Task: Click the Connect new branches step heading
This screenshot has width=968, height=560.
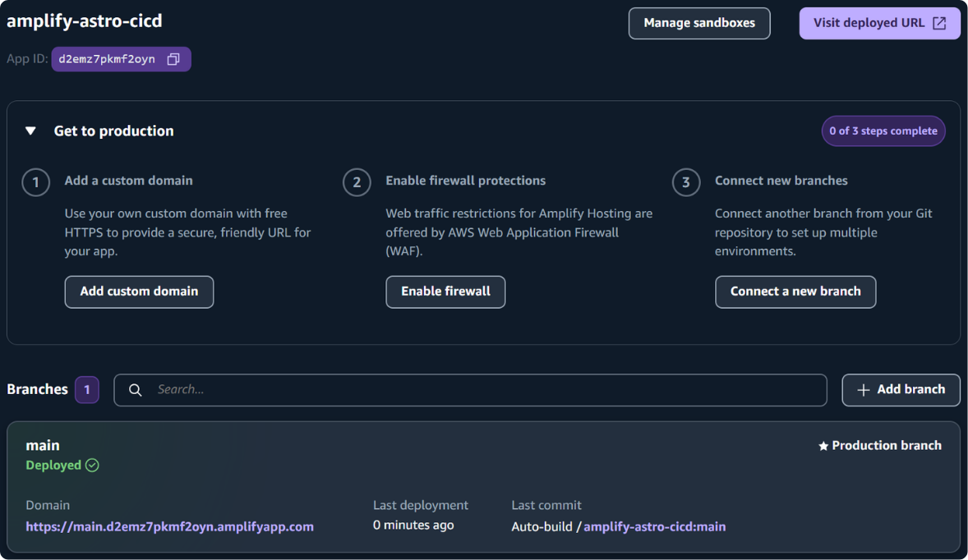Action: 781,181
